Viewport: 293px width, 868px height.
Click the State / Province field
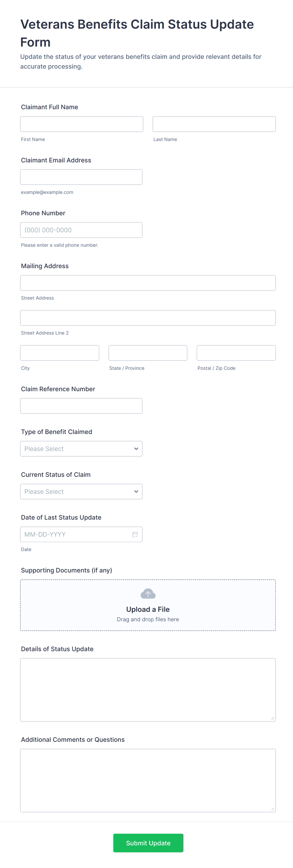(x=148, y=353)
